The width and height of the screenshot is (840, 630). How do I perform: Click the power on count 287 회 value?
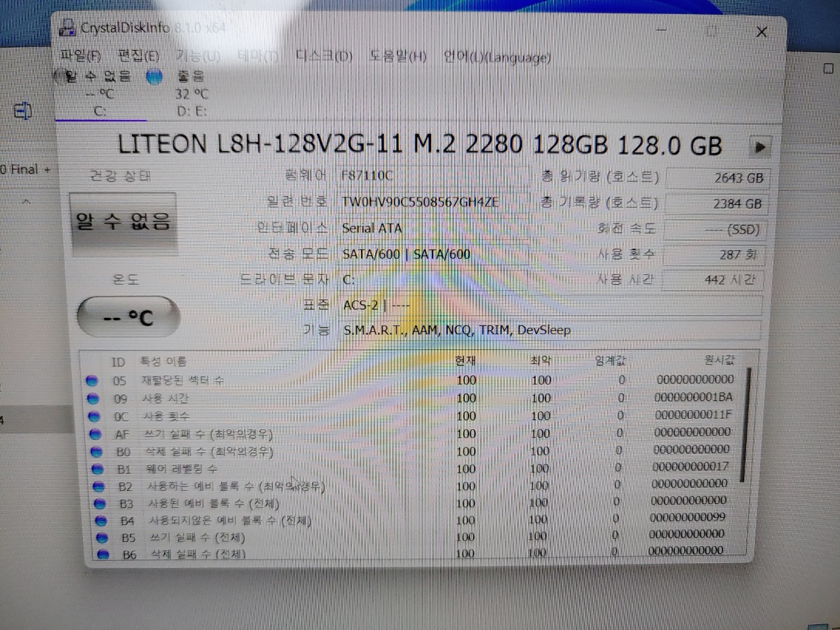click(x=713, y=255)
